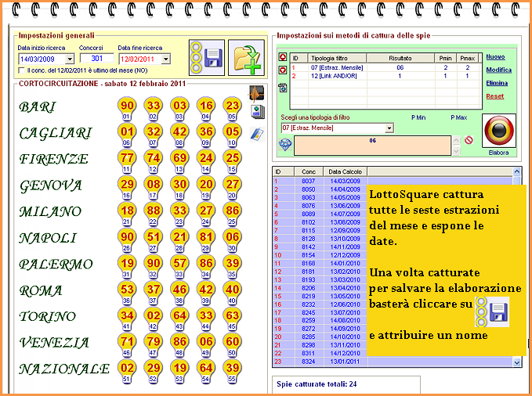The width and height of the screenshot is (532, 396).
Task: Click the results list scrollbar down arrow
Action: [x=516, y=362]
